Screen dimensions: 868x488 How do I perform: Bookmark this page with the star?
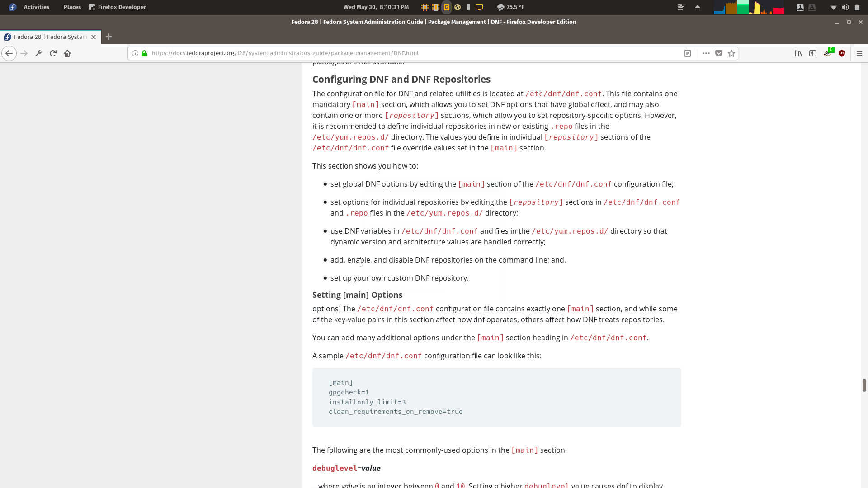coord(731,53)
